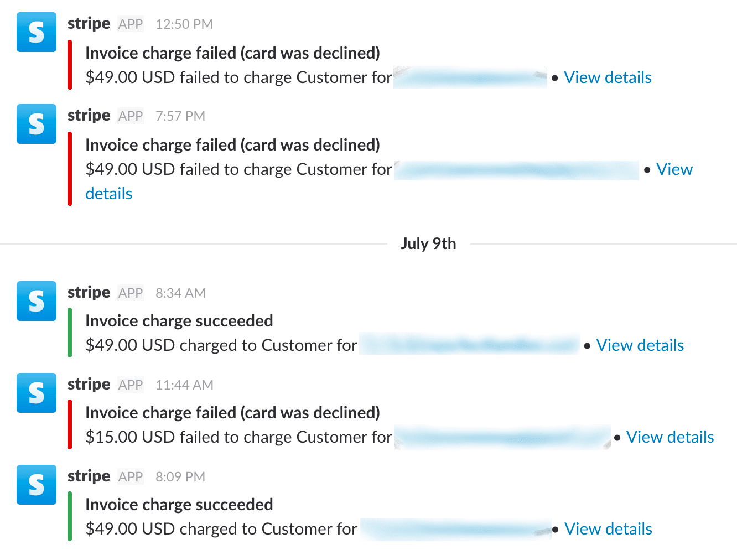Click the green status bar on the 8:34 AM success message
The image size is (737, 560).
pos(70,333)
